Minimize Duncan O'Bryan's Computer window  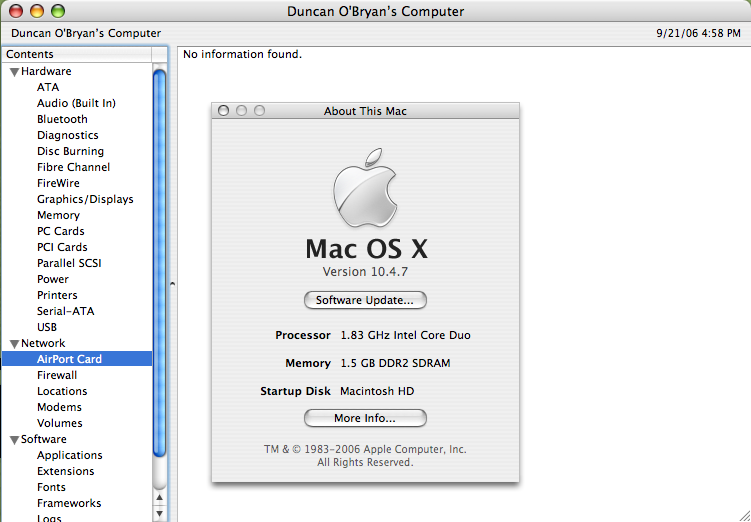click(x=37, y=11)
